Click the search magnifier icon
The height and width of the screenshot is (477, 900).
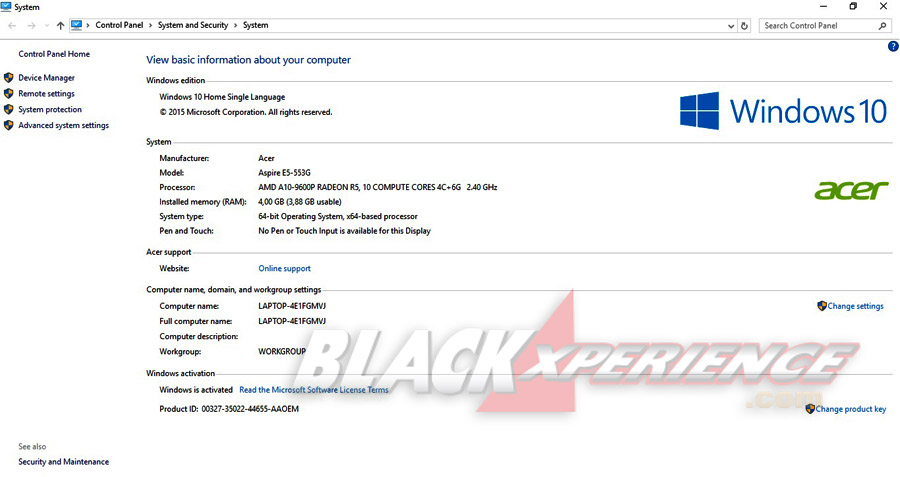(x=883, y=25)
